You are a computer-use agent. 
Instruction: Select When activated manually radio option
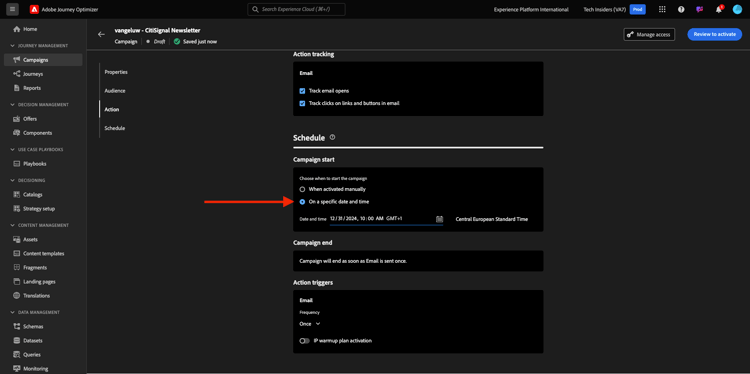[x=302, y=189]
